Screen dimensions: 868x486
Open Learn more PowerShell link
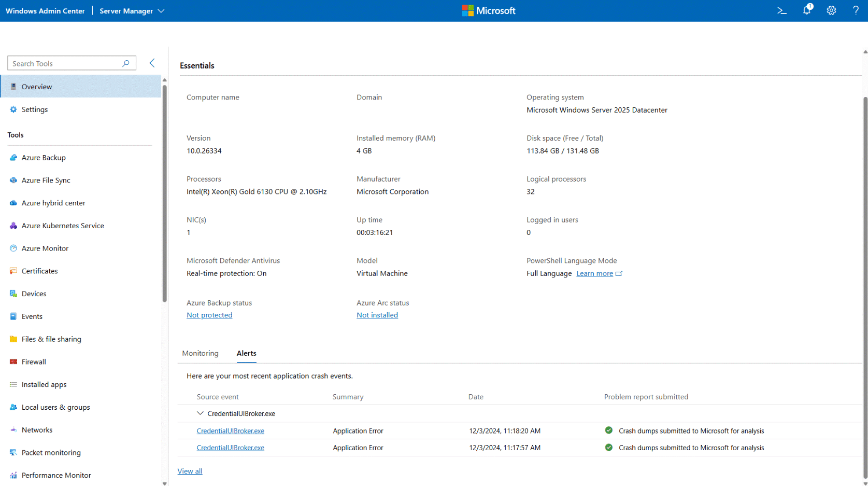click(x=594, y=273)
